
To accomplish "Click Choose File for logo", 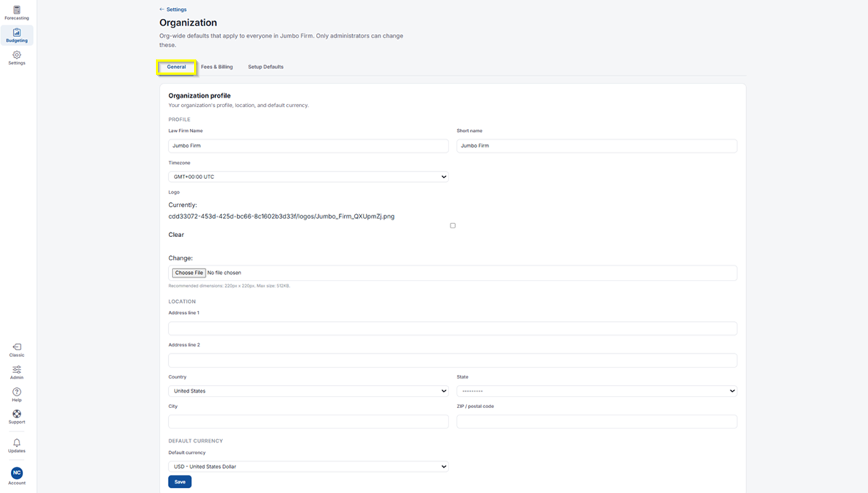I will [189, 273].
